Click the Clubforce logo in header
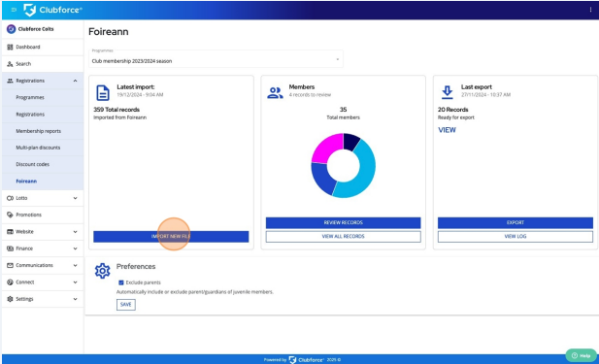Screen dimensions: 599x364 pos(52,10)
